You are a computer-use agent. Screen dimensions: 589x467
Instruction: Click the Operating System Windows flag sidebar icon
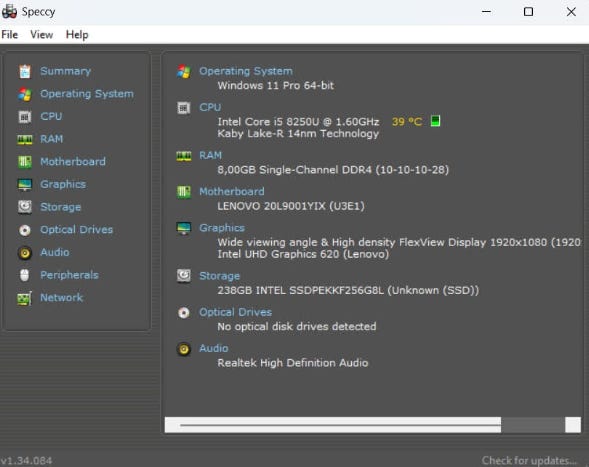[25, 94]
